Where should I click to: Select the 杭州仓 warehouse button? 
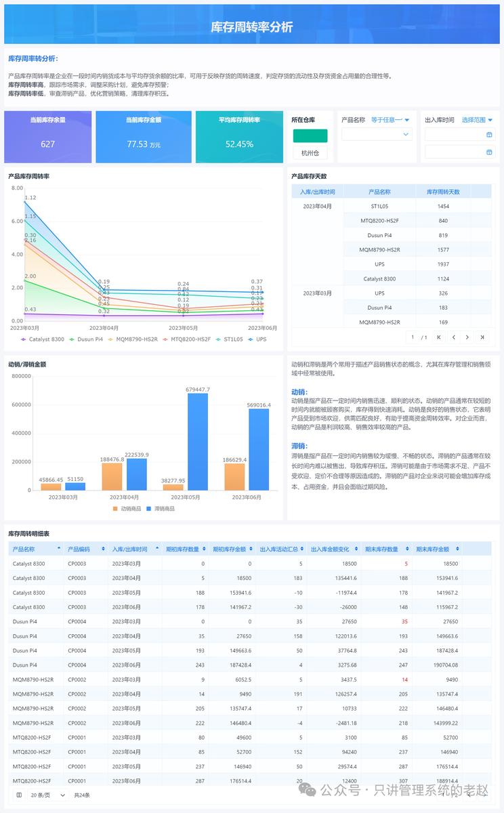pyautogui.click(x=310, y=153)
